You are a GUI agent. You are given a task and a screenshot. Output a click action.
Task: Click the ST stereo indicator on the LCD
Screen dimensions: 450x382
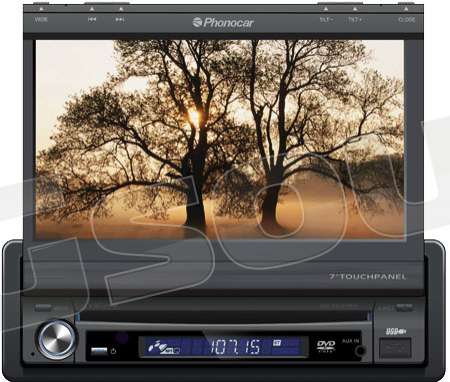coord(277,342)
